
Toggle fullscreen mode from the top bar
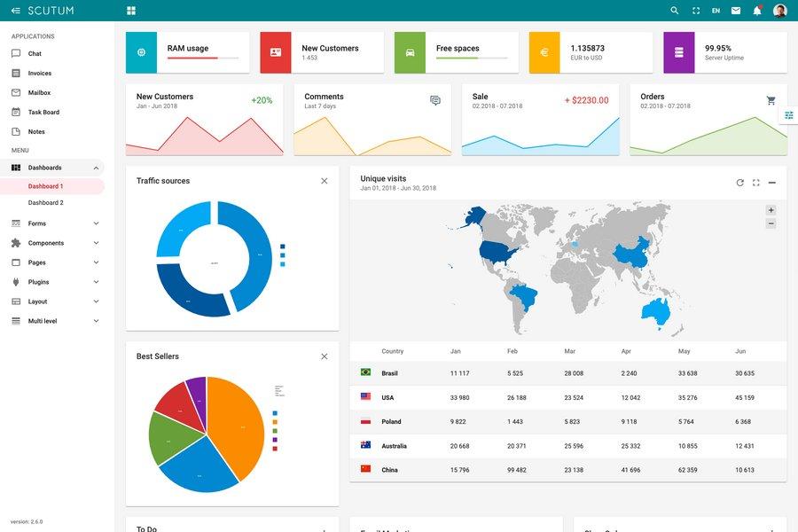(694, 11)
